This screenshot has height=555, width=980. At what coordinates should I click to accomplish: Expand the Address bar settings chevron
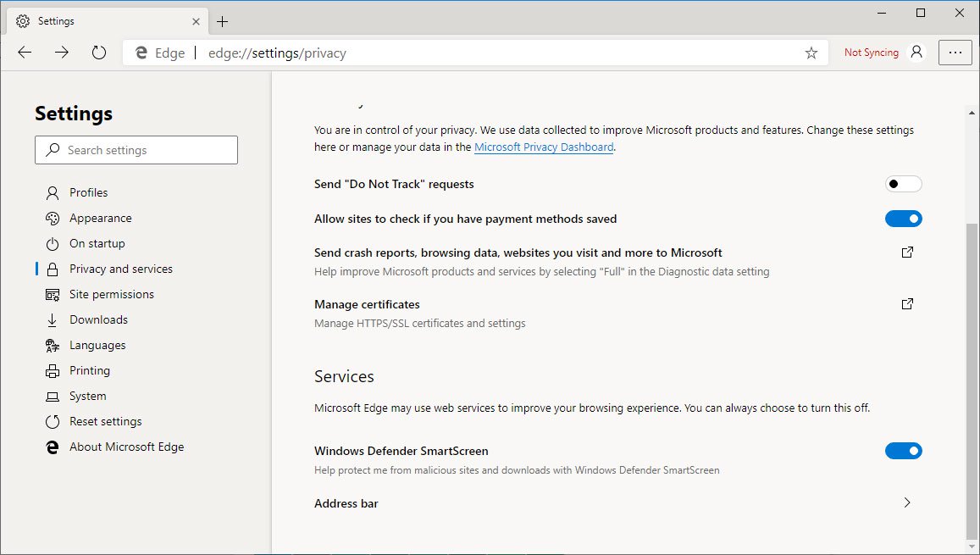907,503
